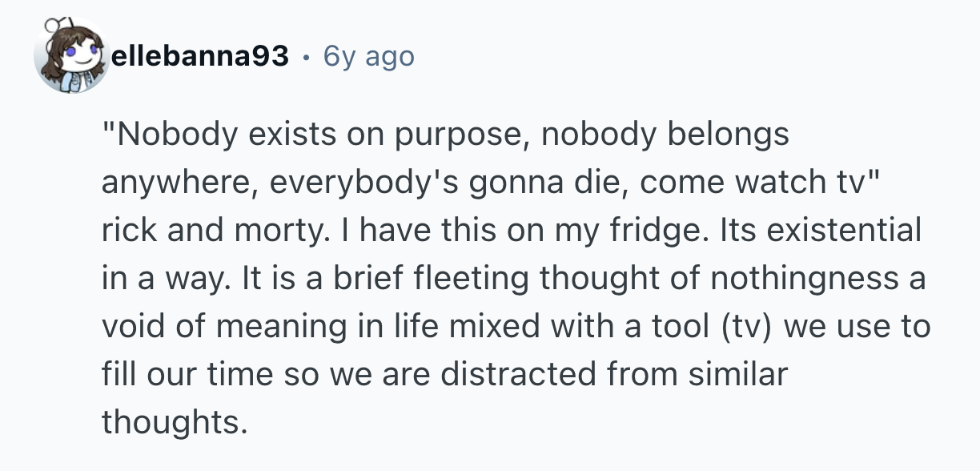Click the "6y ago" timestamp
This screenshot has width=980, height=471.
pyautogui.click(x=369, y=57)
